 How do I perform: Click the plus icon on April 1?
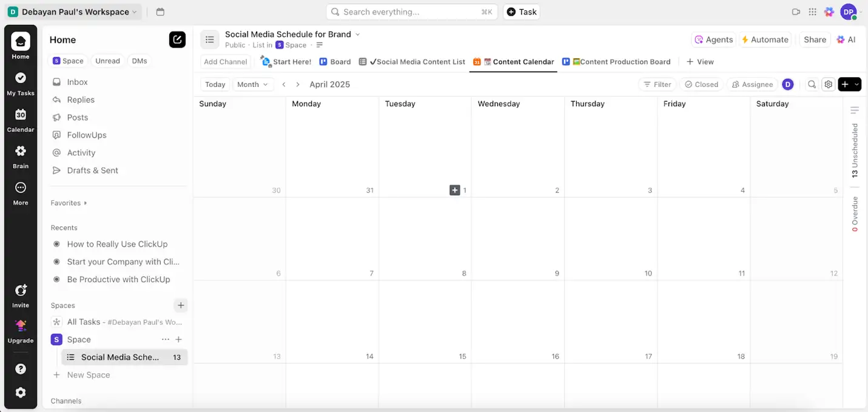pos(455,190)
